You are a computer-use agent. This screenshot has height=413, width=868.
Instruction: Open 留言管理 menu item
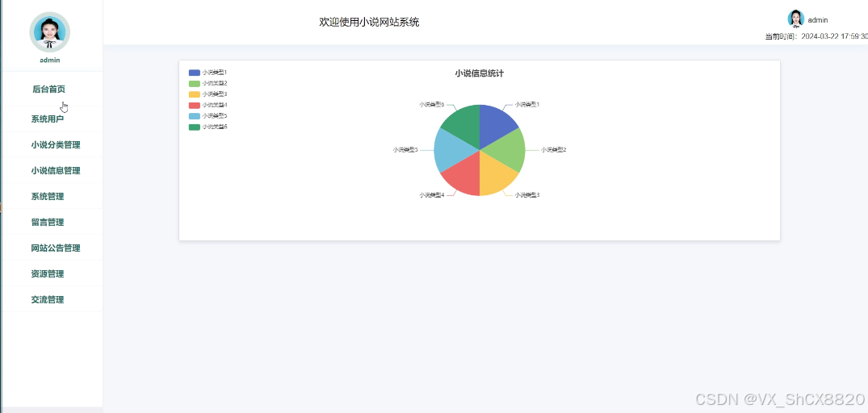47,223
